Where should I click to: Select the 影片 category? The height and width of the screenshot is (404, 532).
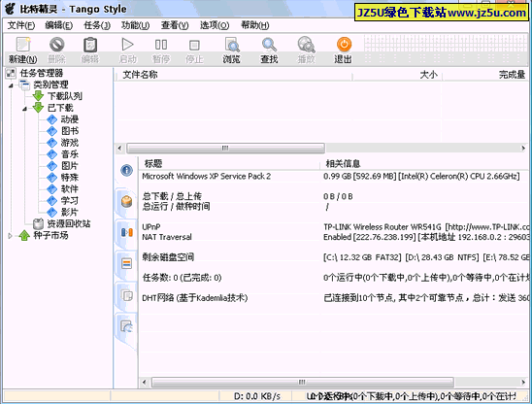point(70,212)
